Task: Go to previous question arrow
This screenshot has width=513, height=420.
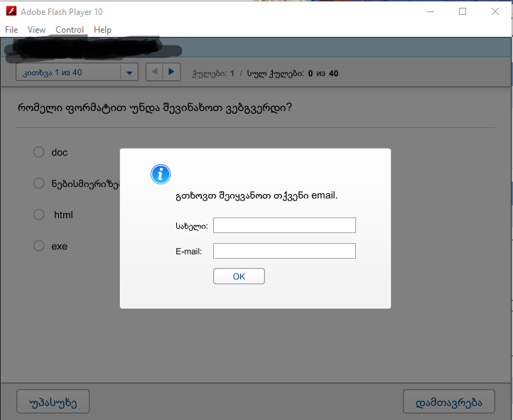Action: click(x=154, y=72)
